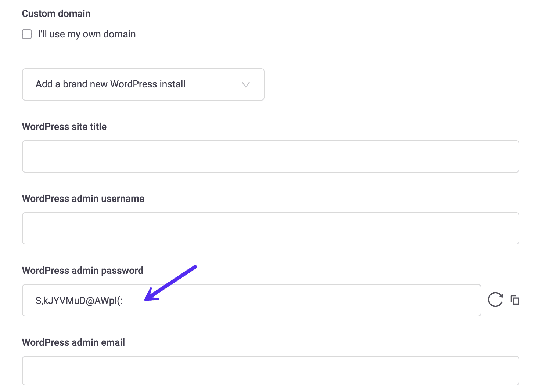Click inside the WordPress site title field
Screen dimensions: 543x392
pyautogui.click(x=270, y=156)
